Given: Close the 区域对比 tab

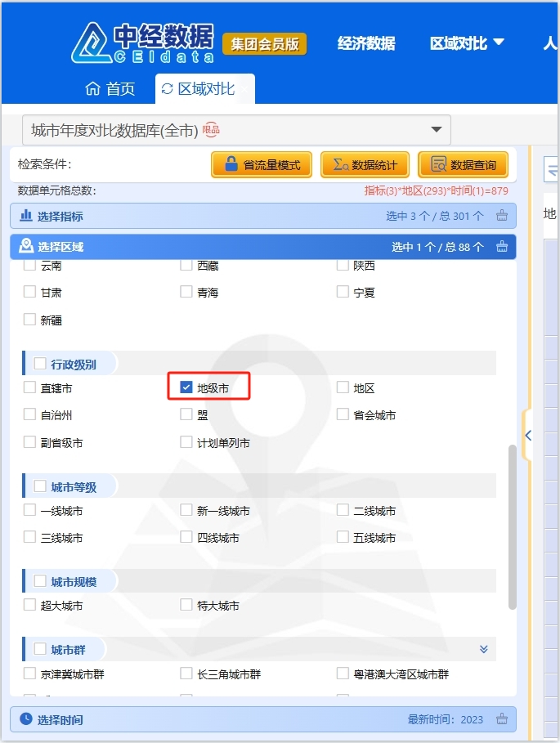Looking at the screenshot, I should click(x=244, y=88).
